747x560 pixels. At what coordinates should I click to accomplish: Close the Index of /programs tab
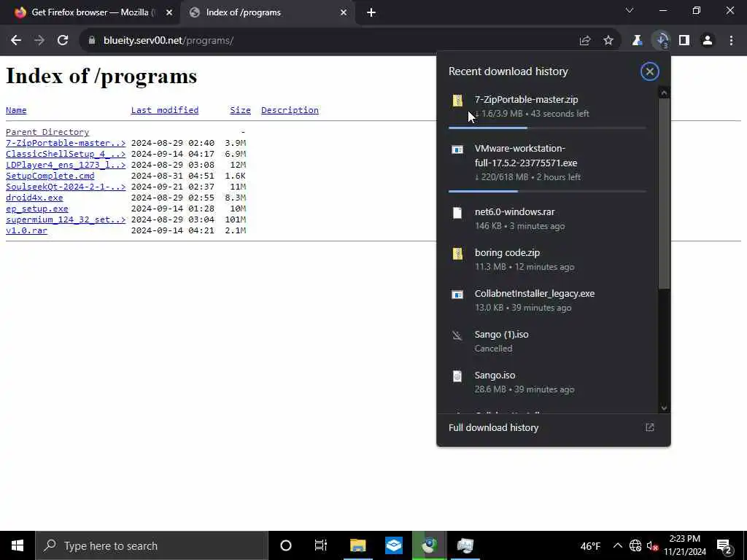tap(344, 12)
